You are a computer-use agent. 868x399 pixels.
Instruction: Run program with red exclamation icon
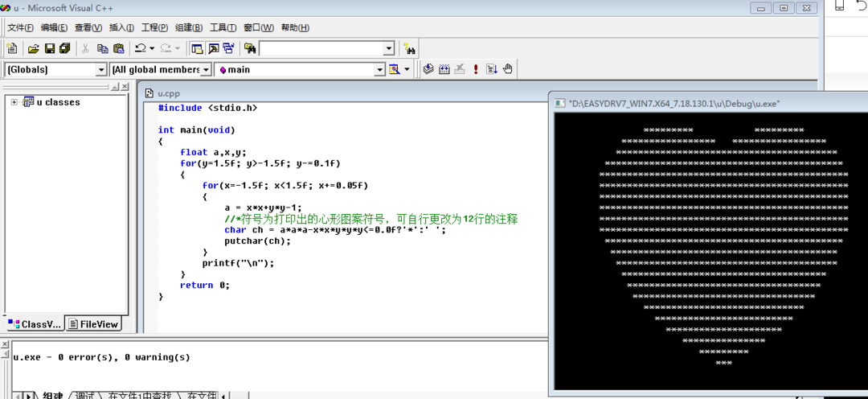pos(476,69)
